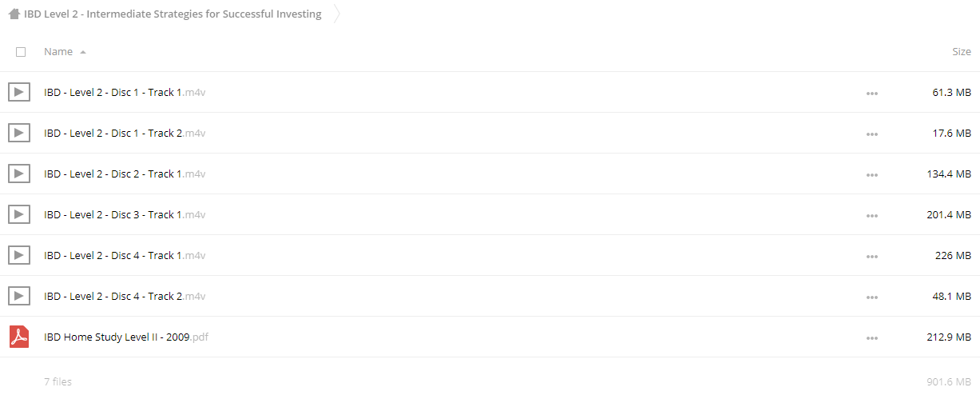Click video icon for Disc 4 Track 2
Image resolution: width=980 pixels, height=411 pixels.
(19, 296)
